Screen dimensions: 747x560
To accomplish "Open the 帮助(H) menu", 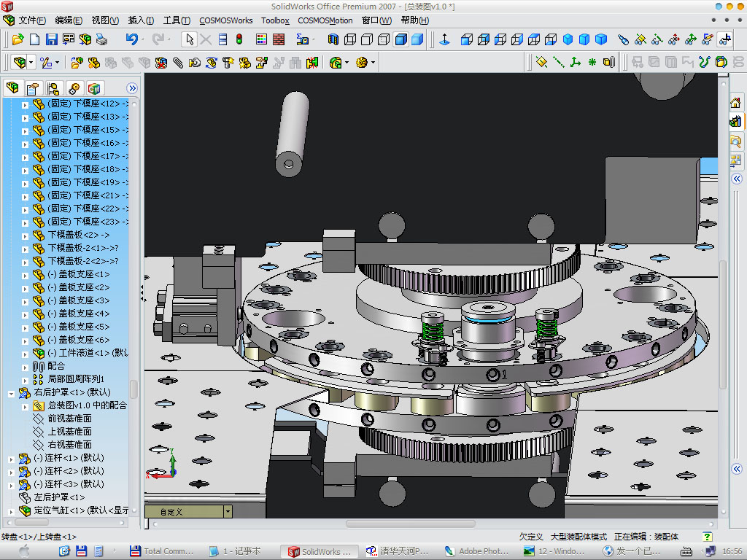I will [414, 20].
